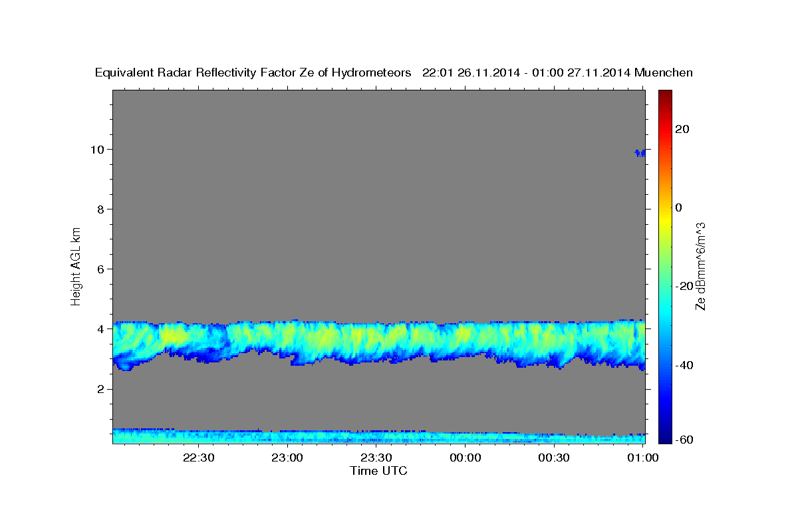This screenshot has width=798, height=532.
Task: Click the colorbar label -60
Action: (x=685, y=440)
